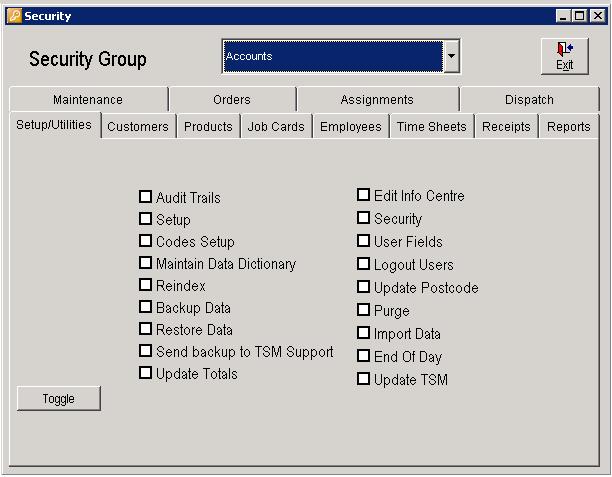
Task: Click the Security key icon in title bar
Action: 14,16
